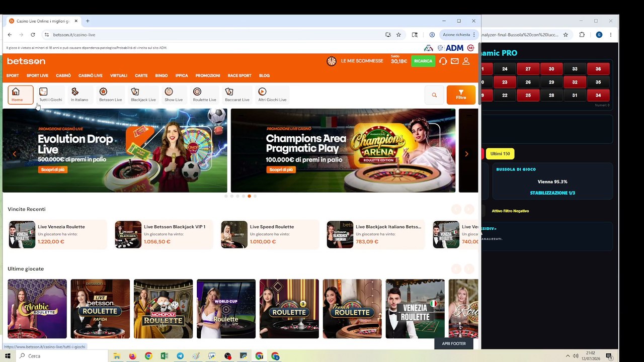
Task: Open the Blackjack Live category
Action: pyautogui.click(x=143, y=95)
